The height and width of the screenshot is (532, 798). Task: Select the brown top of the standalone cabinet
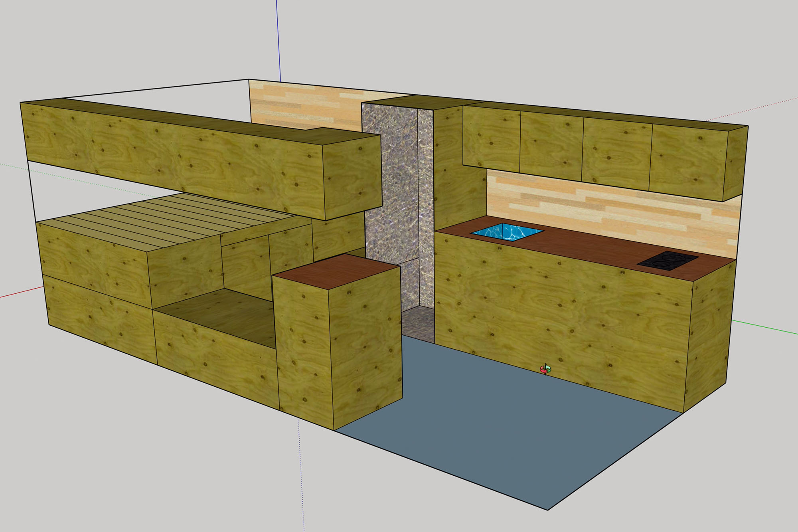(337, 271)
